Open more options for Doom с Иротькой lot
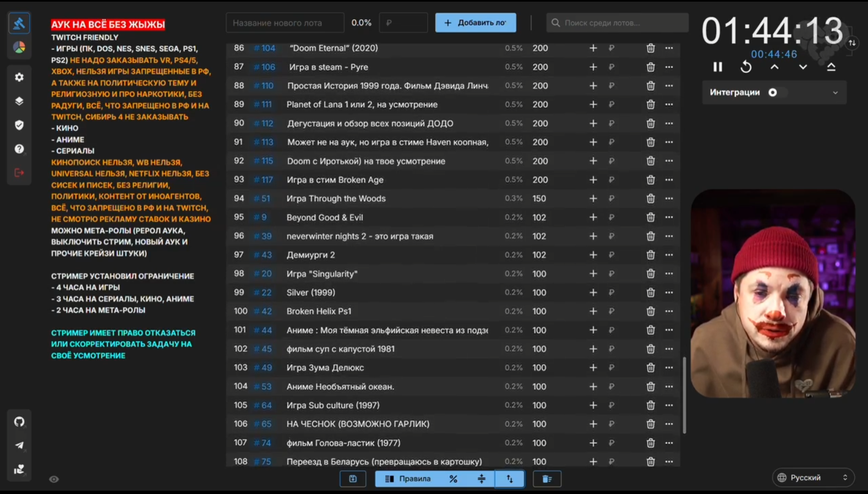This screenshot has width=868, height=494. 669,161
